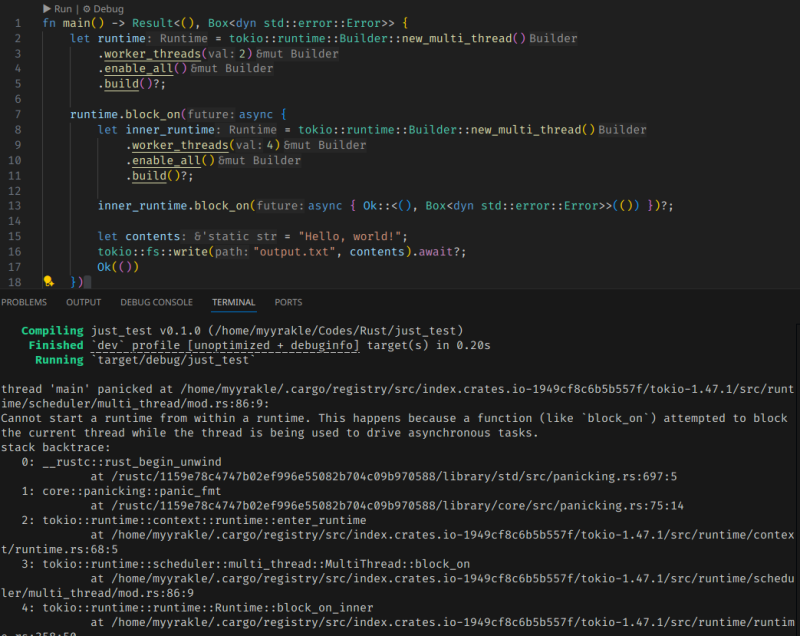This screenshot has height=636, width=800.
Task: Click the lightbulb quick-fix icon on line 18
Action: point(48,282)
